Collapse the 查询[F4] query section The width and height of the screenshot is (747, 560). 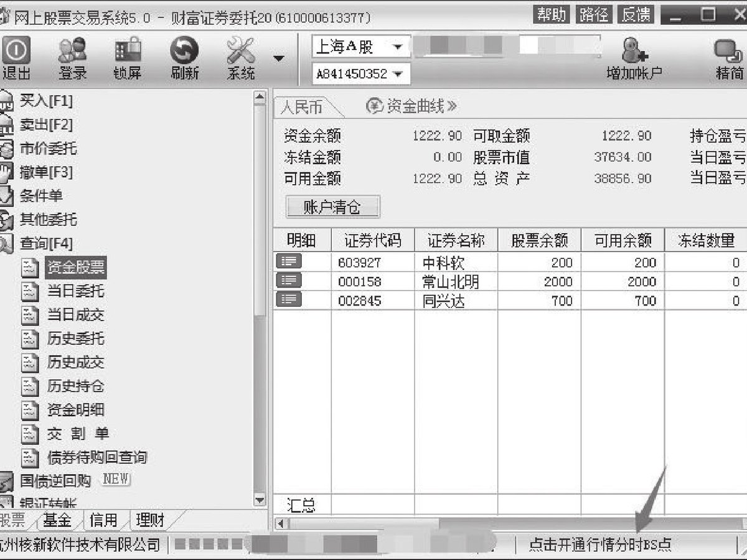tap(45, 243)
